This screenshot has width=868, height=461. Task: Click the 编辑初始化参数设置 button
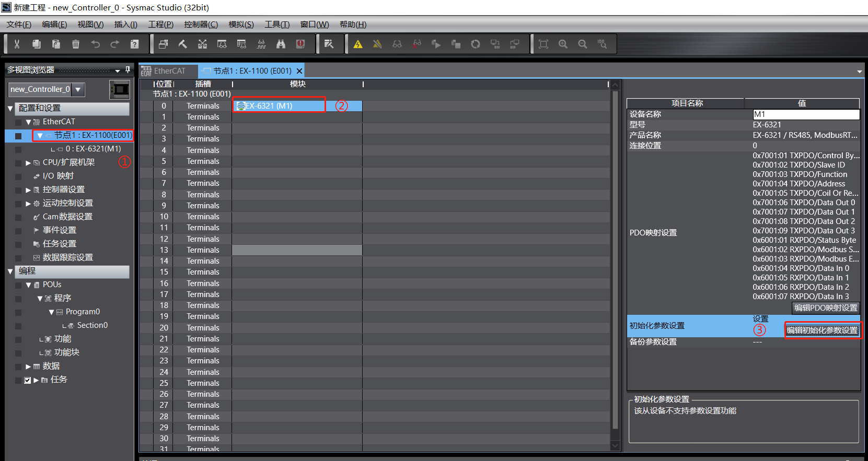tap(822, 330)
